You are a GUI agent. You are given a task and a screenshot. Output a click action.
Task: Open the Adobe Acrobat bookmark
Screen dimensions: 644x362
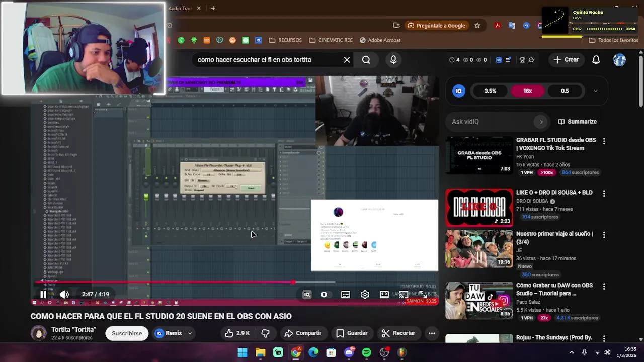380,40
